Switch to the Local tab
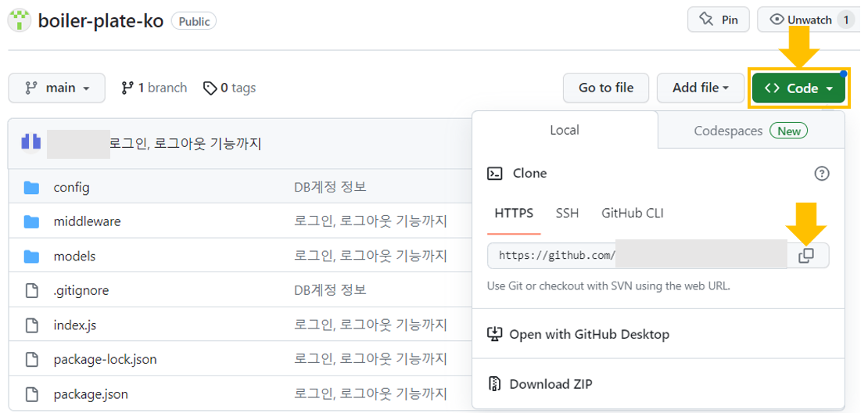 pos(565,130)
